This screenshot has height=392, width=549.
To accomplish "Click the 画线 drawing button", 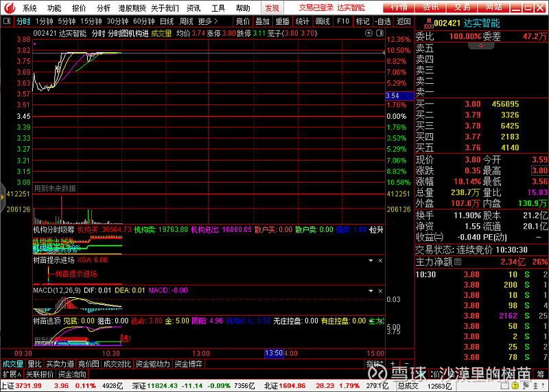I will (x=323, y=21).
